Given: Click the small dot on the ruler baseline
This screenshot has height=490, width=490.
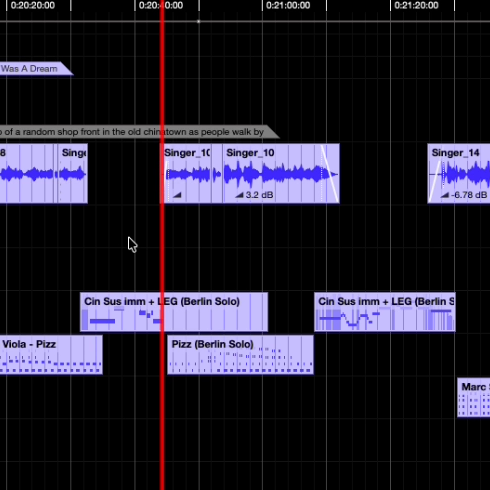Looking at the screenshot, I should [x=198, y=21].
